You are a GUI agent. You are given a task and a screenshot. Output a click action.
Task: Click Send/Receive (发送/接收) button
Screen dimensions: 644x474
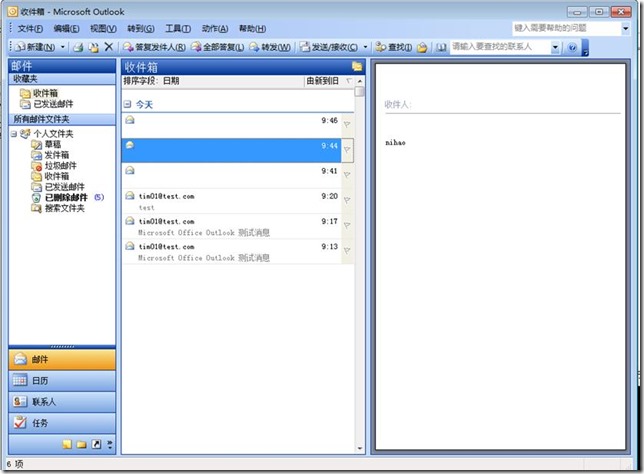[329, 47]
